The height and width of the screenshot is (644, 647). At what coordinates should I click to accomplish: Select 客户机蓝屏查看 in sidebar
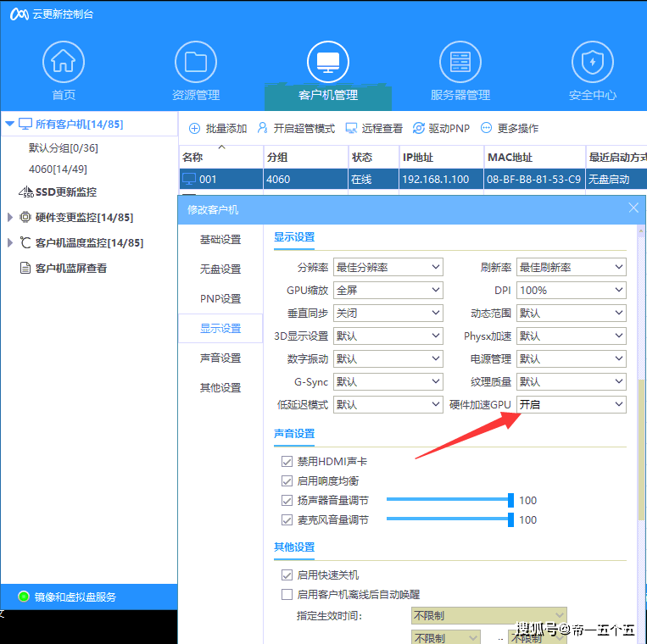[x=70, y=269]
